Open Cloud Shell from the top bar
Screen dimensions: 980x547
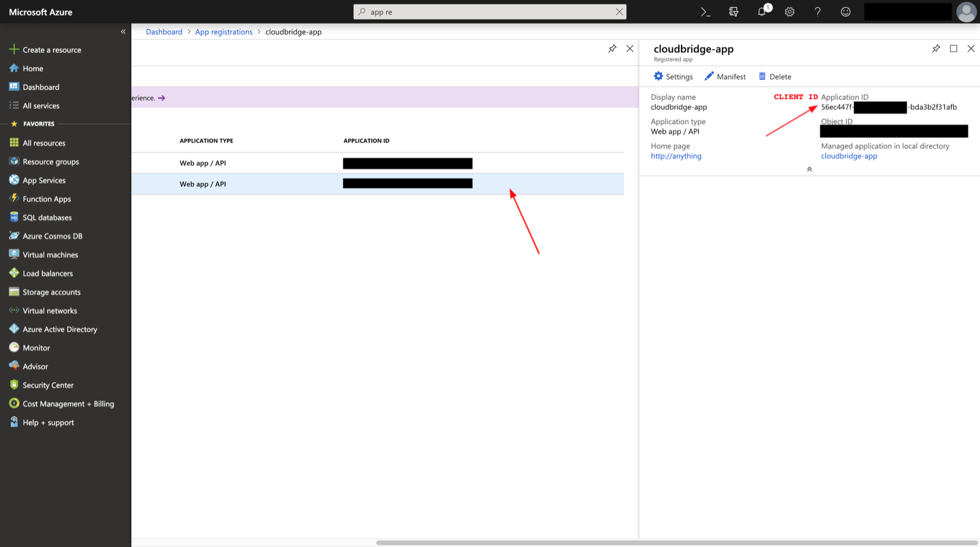706,12
